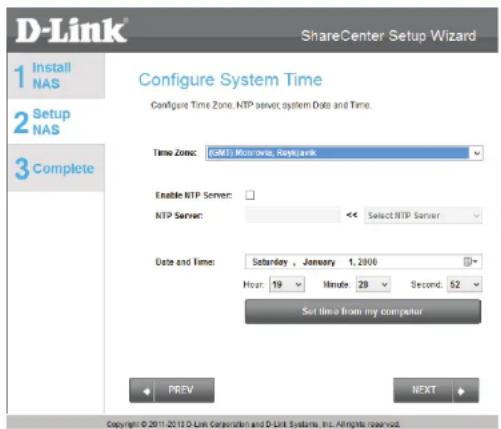
Task: Open the calendar picker icon in date field
Action: [x=470, y=262]
